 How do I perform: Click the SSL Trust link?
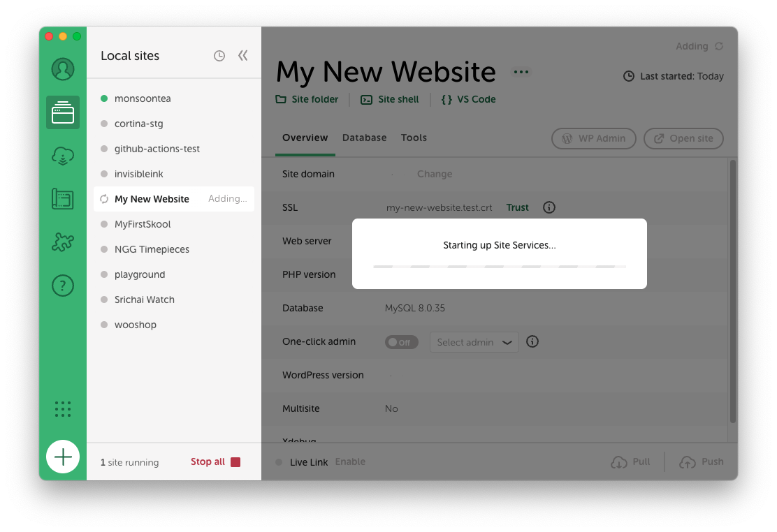(x=517, y=207)
